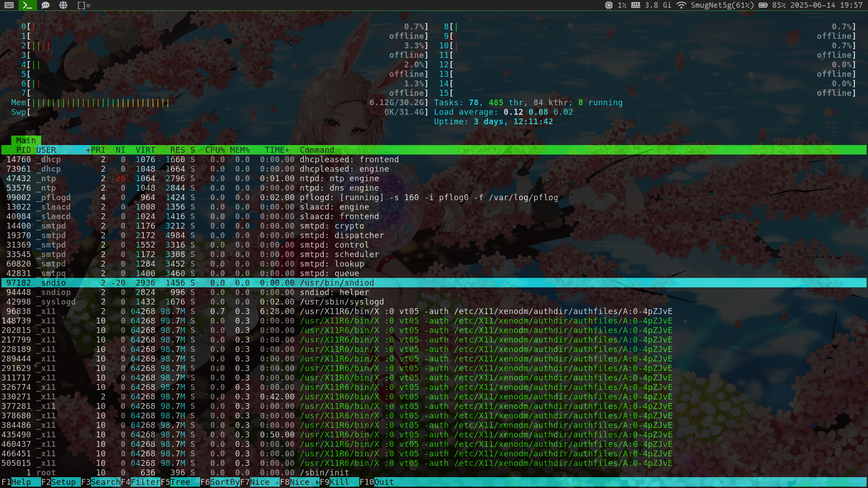Select process row smtpd: control

click(434, 245)
